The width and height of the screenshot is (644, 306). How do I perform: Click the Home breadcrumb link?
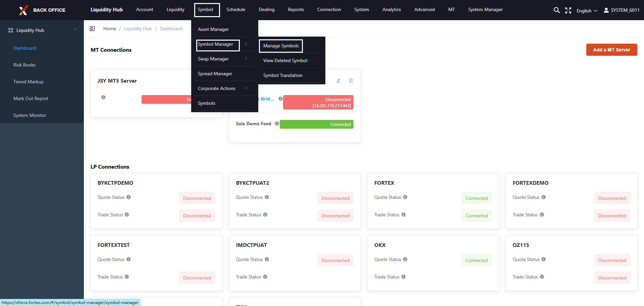tap(109, 29)
